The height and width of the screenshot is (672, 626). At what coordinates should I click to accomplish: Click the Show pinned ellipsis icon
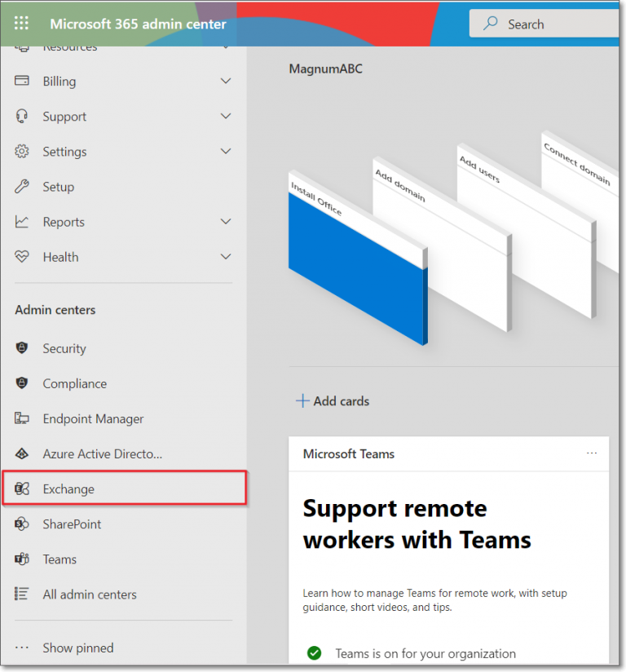tap(22, 648)
